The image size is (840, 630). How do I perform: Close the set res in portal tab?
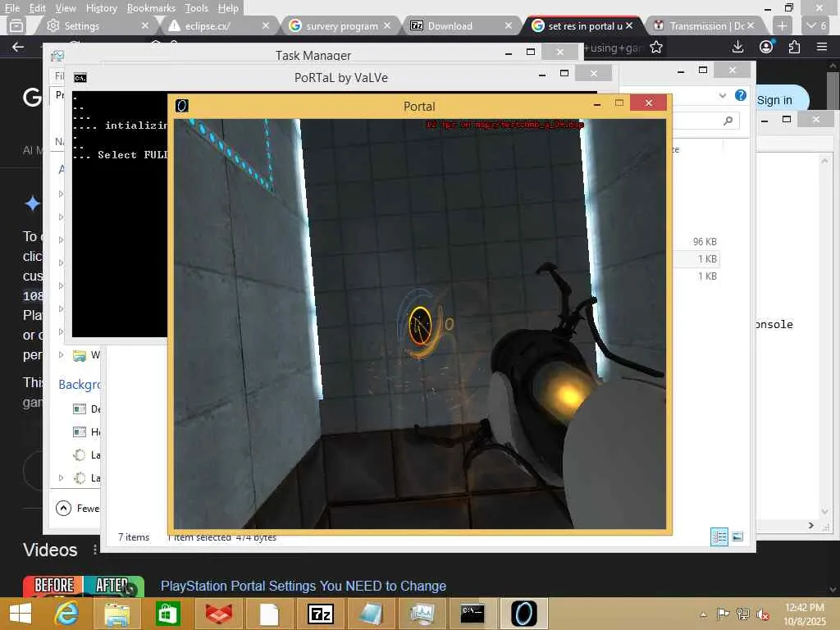[629, 25]
